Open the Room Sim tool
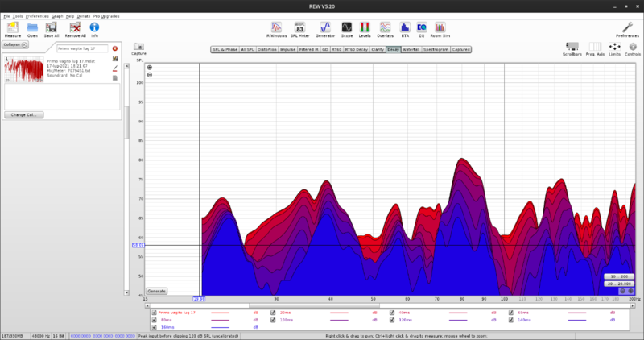644x340 pixels. pyautogui.click(x=440, y=29)
